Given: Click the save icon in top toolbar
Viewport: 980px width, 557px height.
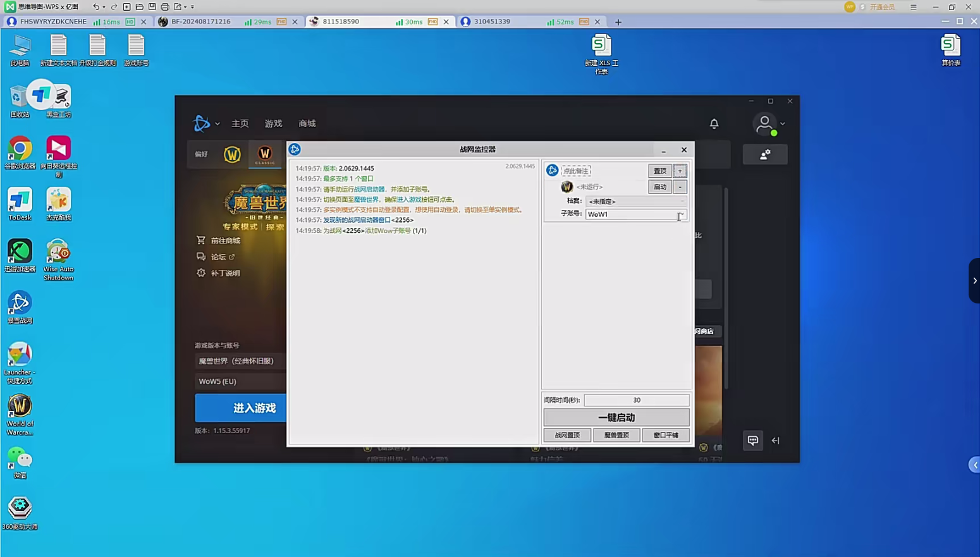Looking at the screenshot, I should tap(152, 6).
